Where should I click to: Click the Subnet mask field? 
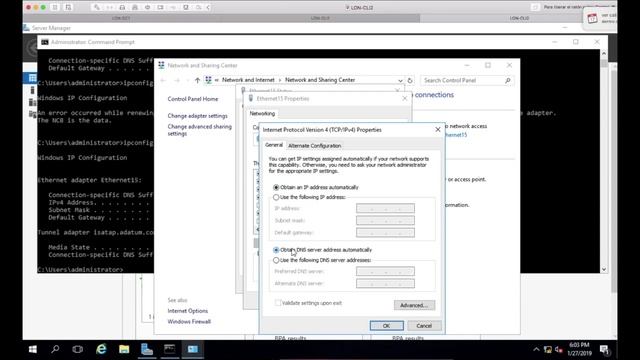click(x=385, y=220)
